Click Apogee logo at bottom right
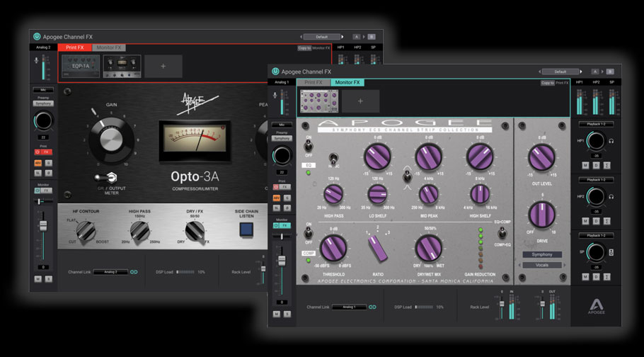This screenshot has width=644, height=357. (x=596, y=307)
